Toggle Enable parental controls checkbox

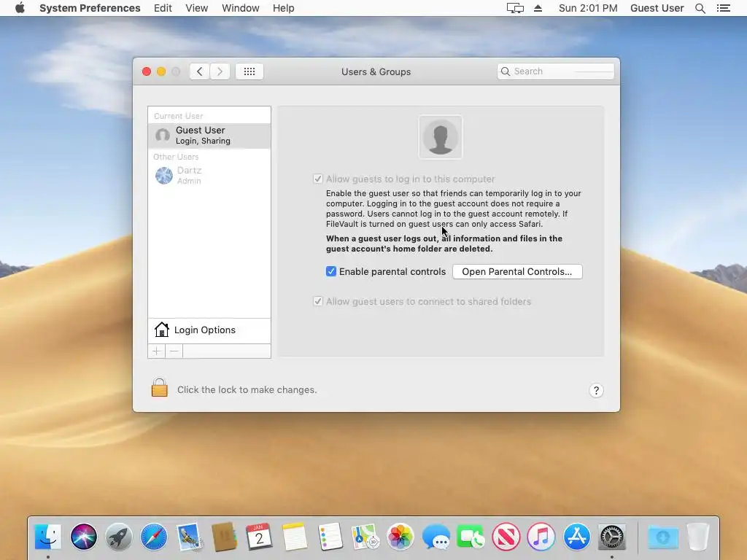click(x=331, y=271)
